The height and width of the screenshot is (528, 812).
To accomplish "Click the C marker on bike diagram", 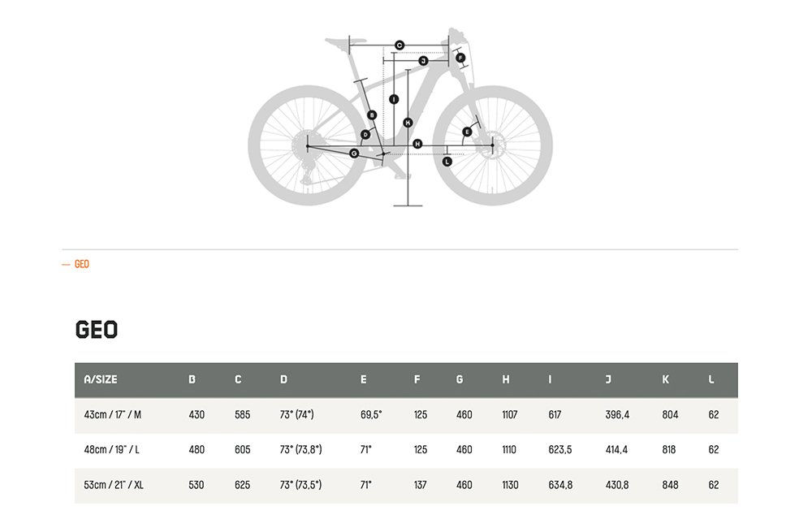I will coord(400,45).
